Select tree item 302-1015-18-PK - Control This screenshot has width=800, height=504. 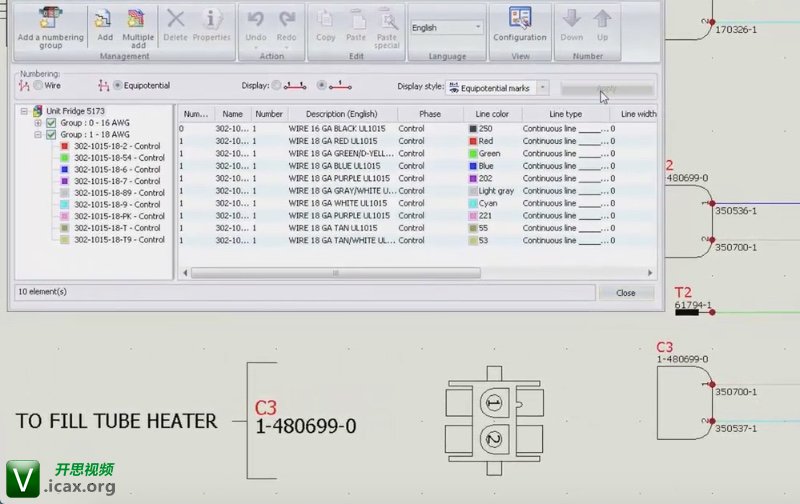[119, 216]
